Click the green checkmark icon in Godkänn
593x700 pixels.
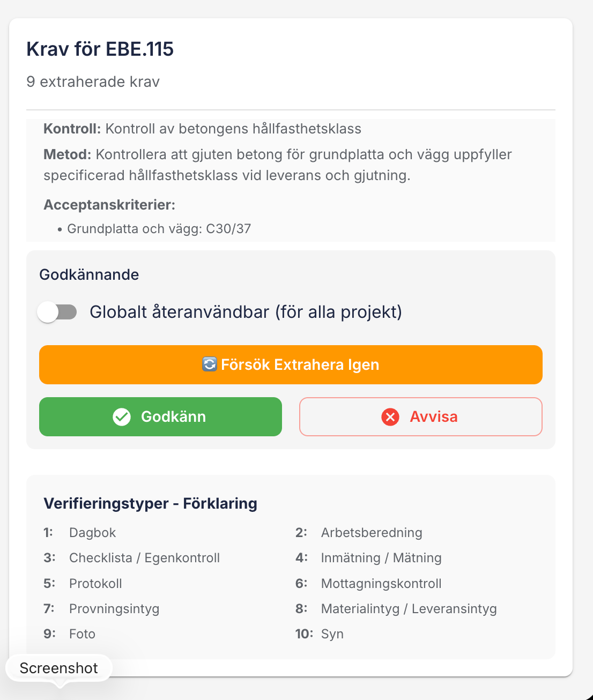[x=122, y=416]
